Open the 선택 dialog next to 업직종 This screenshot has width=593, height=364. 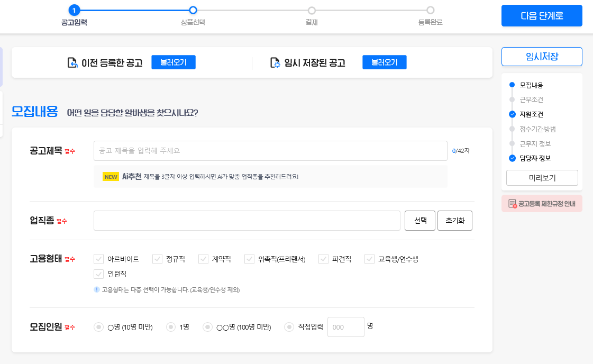[419, 220]
